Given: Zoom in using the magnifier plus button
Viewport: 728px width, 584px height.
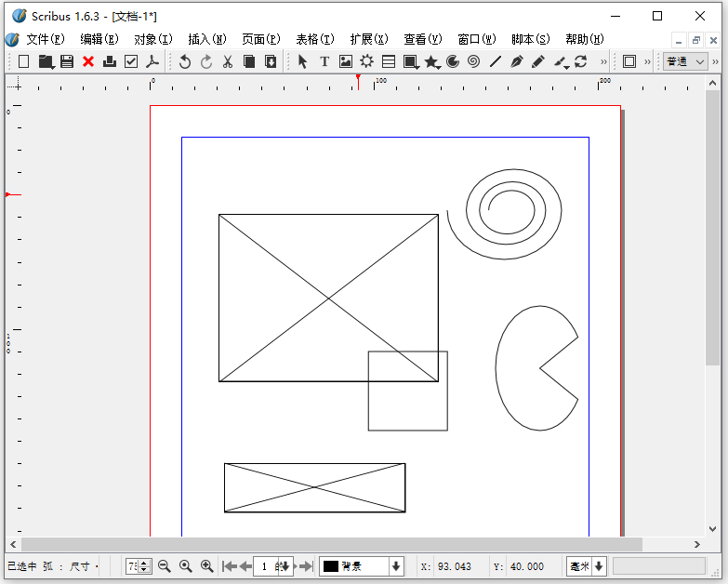Looking at the screenshot, I should click(x=206, y=566).
